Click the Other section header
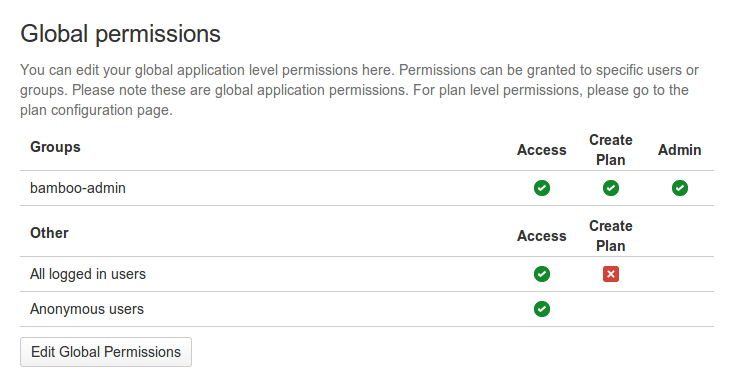The image size is (734, 387). point(49,233)
